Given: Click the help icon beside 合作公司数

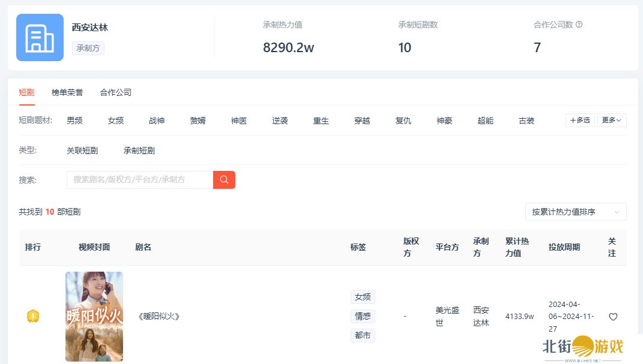Looking at the screenshot, I should (579, 25).
